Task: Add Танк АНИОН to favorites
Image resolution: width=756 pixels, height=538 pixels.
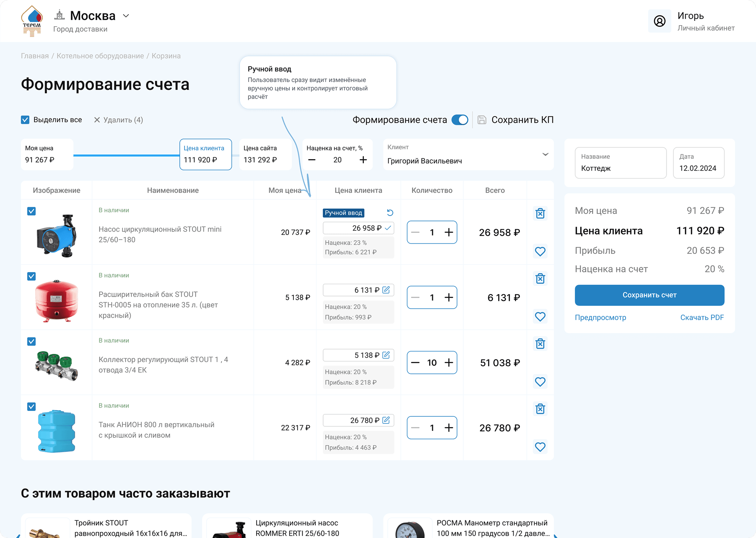Action: pyautogui.click(x=540, y=447)
